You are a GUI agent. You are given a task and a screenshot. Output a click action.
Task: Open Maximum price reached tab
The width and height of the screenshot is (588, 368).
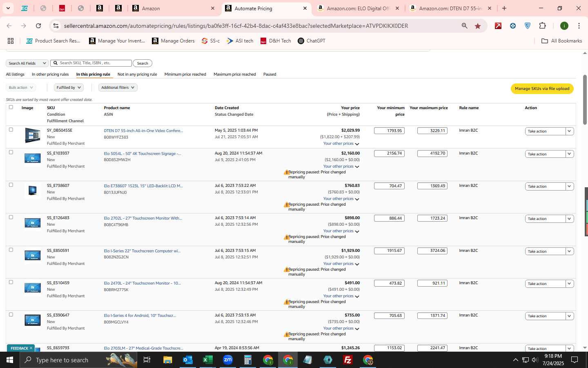(235, 74)
